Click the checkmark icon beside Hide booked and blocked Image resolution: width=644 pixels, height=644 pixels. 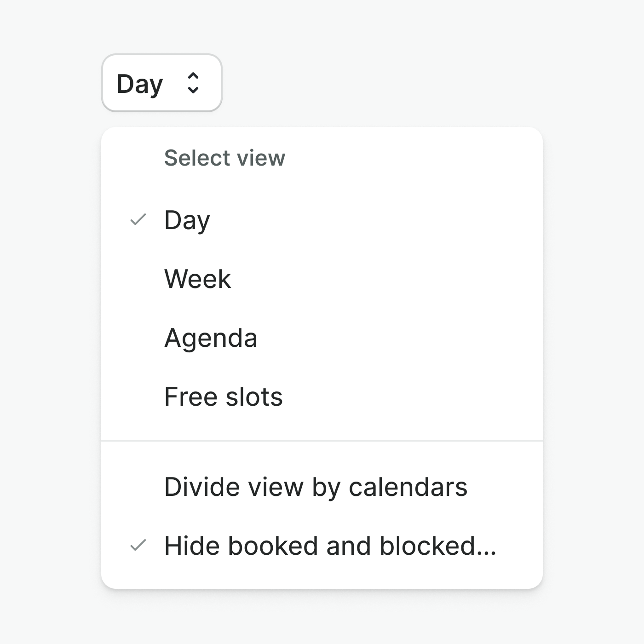tap(138, 546)
